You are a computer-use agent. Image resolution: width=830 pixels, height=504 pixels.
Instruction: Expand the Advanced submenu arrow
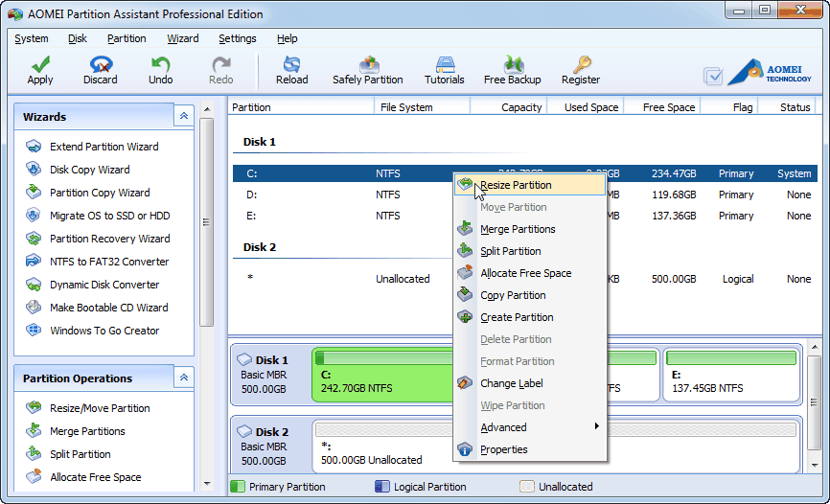point(596,426)
